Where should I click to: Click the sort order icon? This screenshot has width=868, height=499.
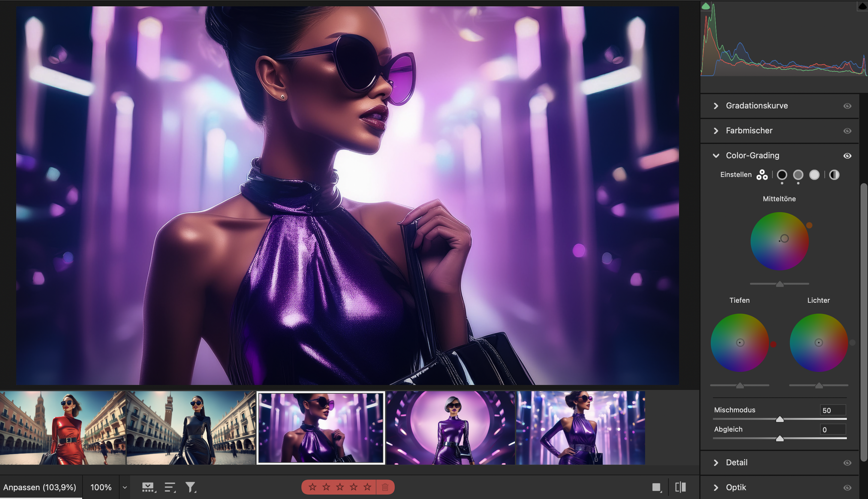(170, 487)
